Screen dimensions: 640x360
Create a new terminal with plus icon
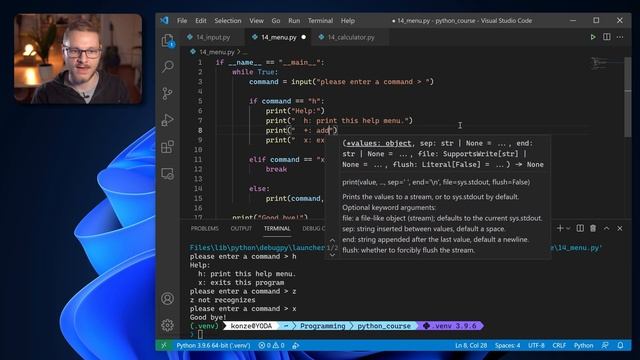(560, 229)
